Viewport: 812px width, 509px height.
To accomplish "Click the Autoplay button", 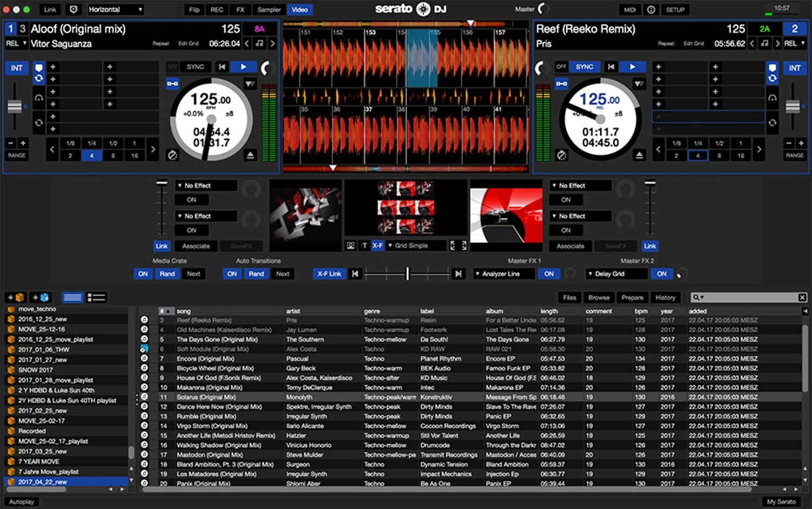I will [x=22, y=502].
